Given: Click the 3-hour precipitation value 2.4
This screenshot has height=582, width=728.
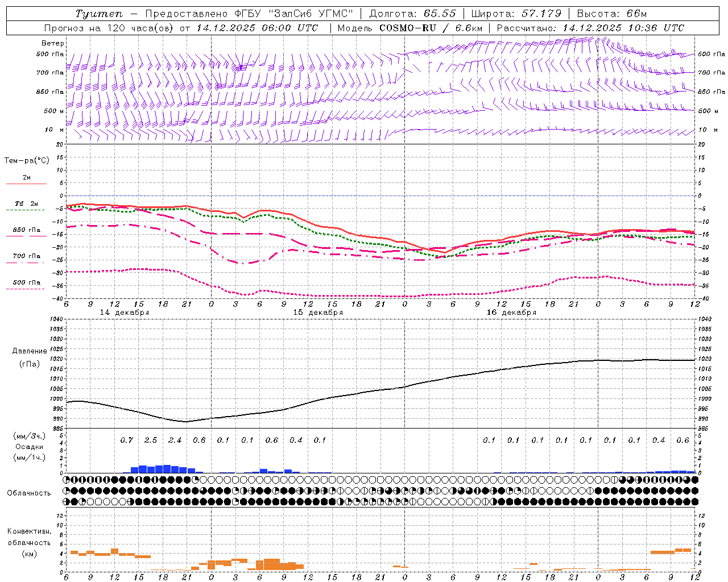Looking at the screenshot, I should (x=175, y=440).
